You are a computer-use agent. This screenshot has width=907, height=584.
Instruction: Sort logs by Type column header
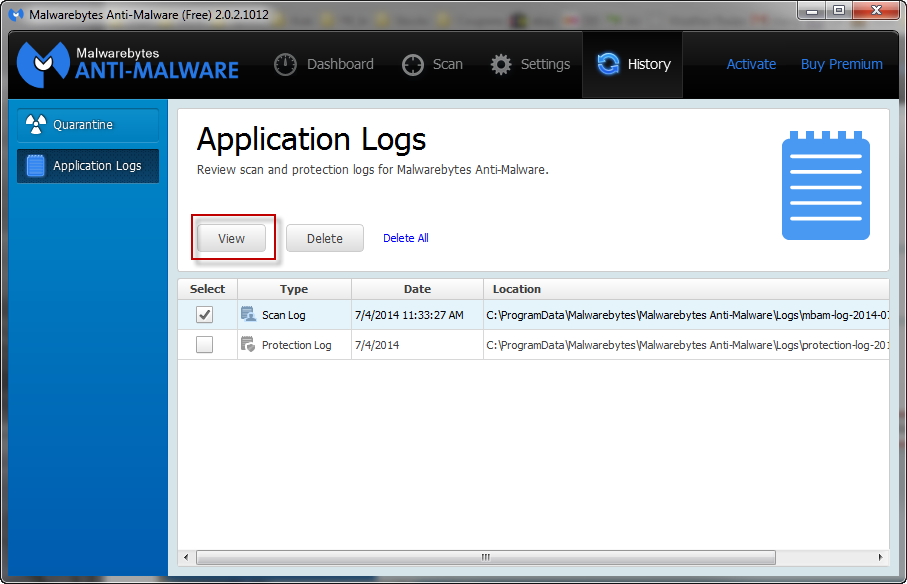pos(294,289)
